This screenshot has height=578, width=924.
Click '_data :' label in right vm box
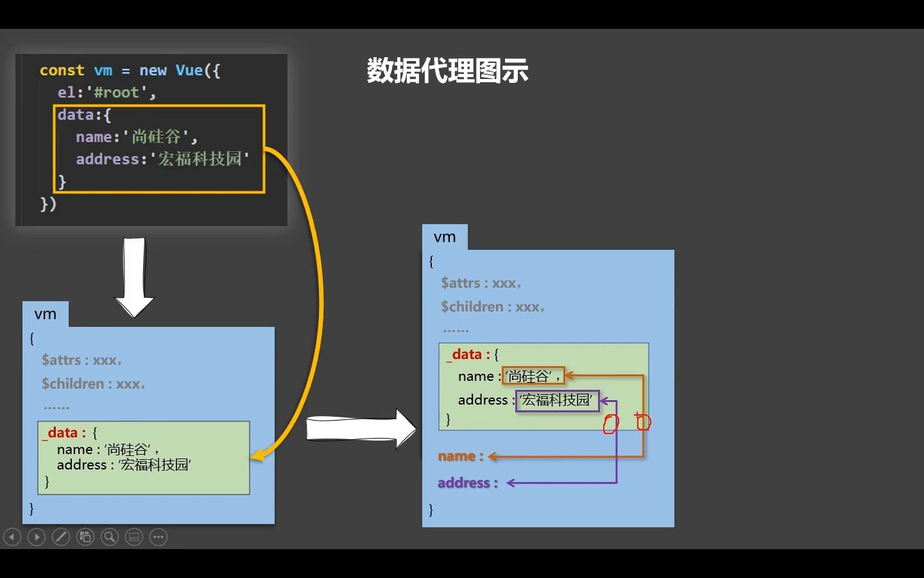click(x=468, y=355)
